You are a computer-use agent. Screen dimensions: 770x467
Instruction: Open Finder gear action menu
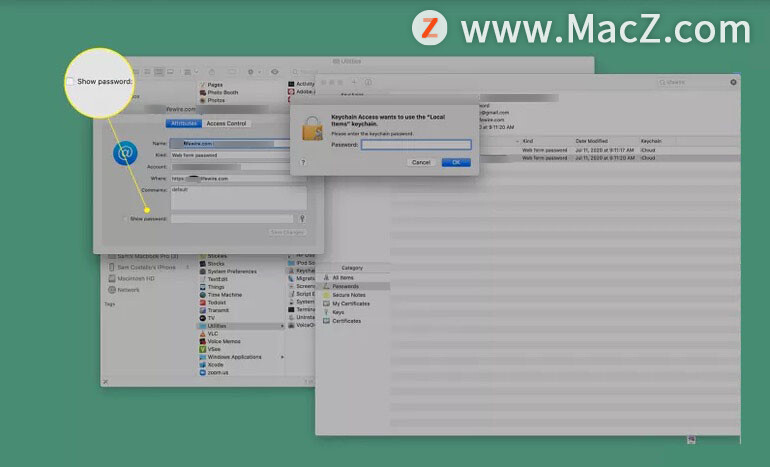(x=253, y=72)
